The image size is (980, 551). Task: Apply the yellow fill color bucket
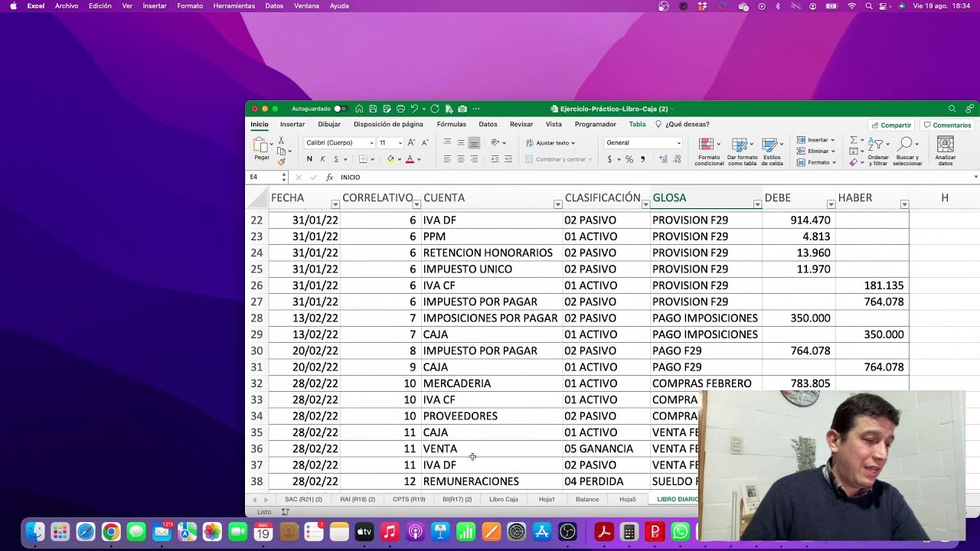pos(390,159)
